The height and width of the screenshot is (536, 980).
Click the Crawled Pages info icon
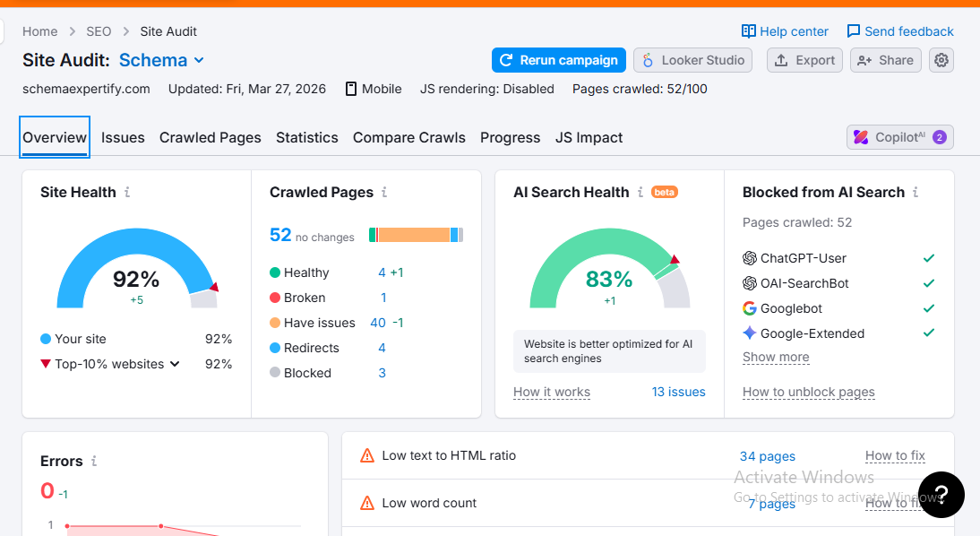[384, 192]
